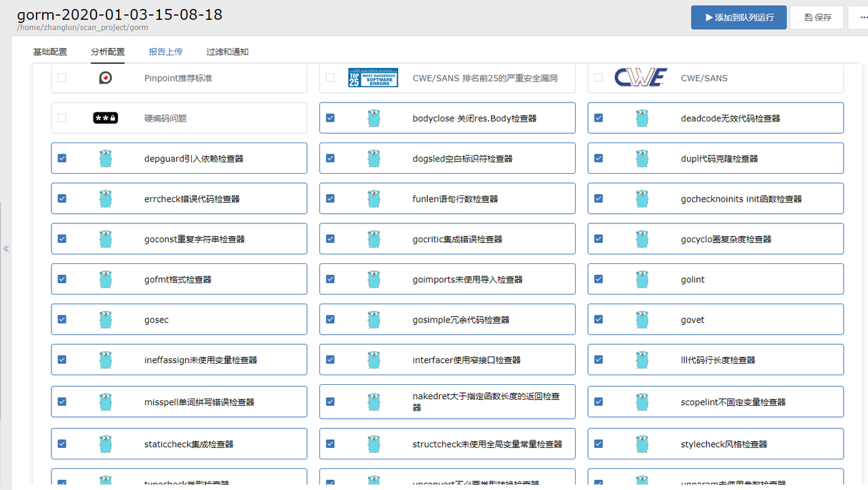Click the project title gorm-2020-01-03-15-08-18
Viewport: 868px width, 490px height.
pyautogui.click(x=119, y=14)
